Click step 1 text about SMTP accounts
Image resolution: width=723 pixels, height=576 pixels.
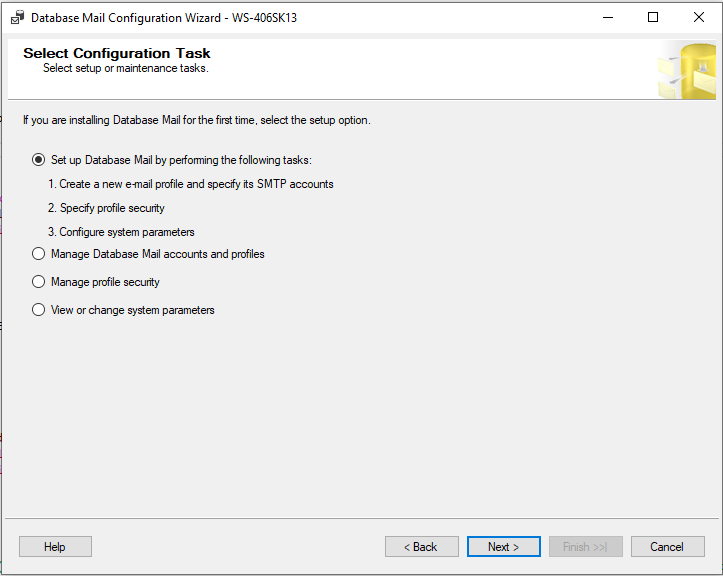(191, 184)
